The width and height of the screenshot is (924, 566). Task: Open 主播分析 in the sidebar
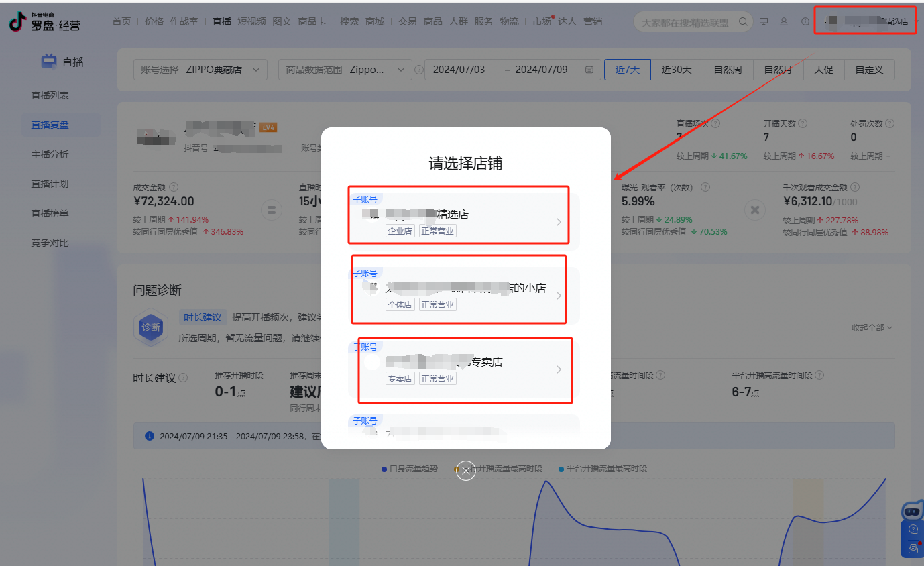[x=50, y=154]
